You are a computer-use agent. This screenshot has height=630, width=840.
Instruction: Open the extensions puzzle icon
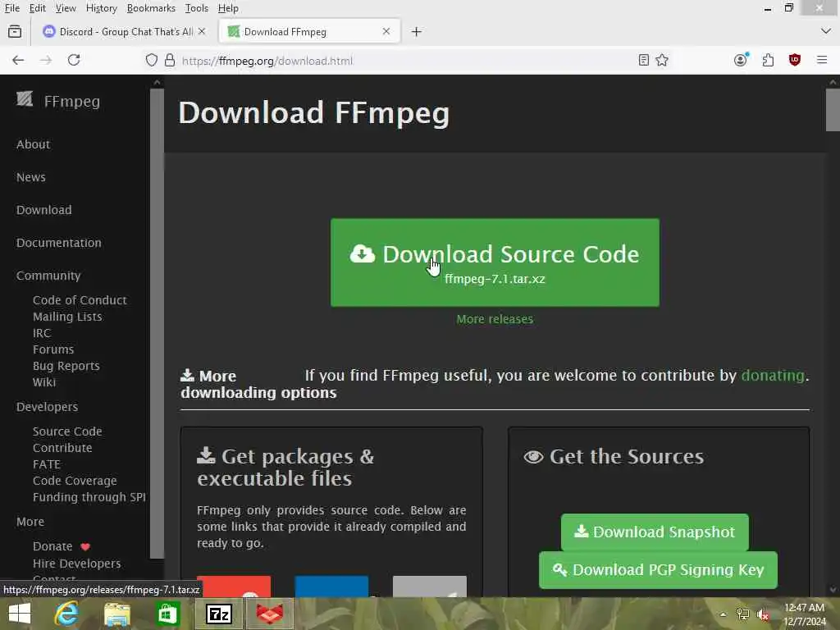(768, 60)
